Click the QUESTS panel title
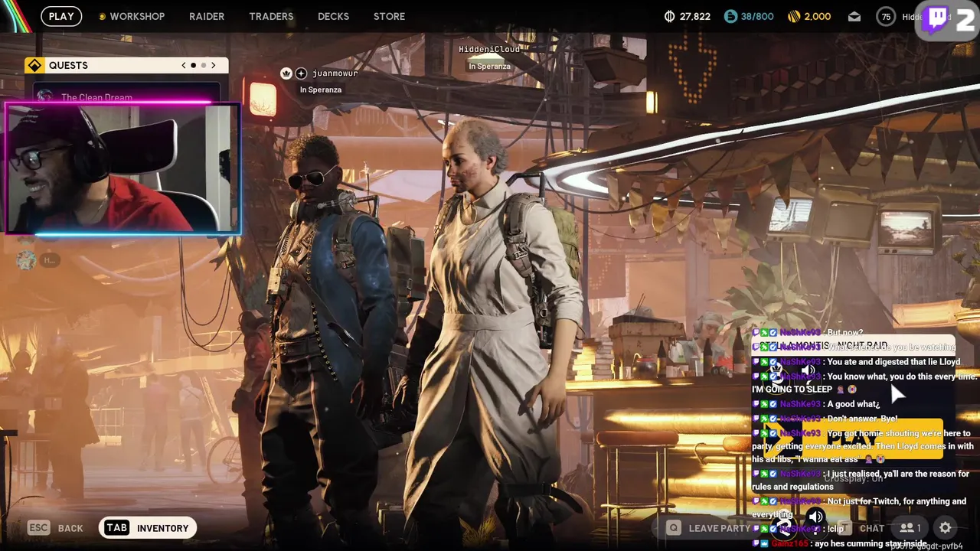 pos(68,66)
